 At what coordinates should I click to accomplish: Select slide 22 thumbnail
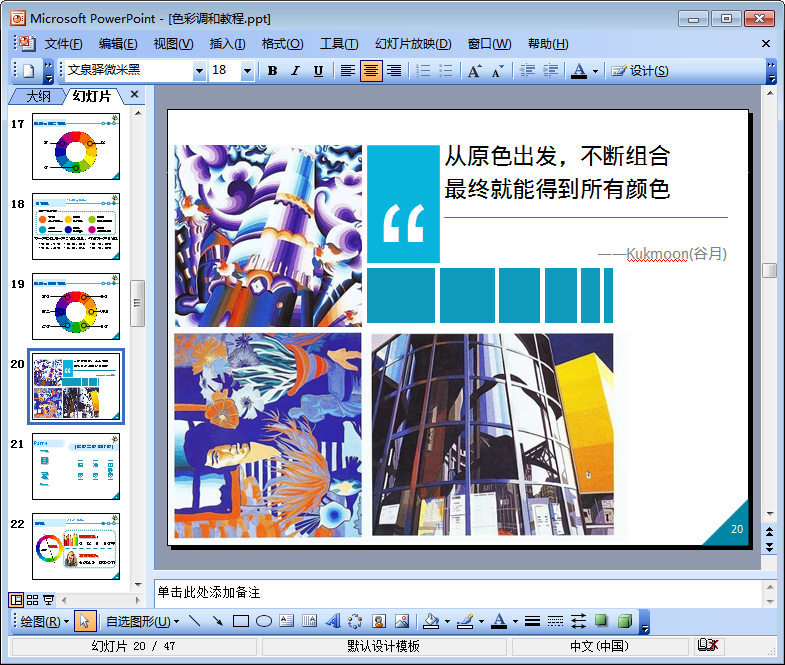click(75, 546)
